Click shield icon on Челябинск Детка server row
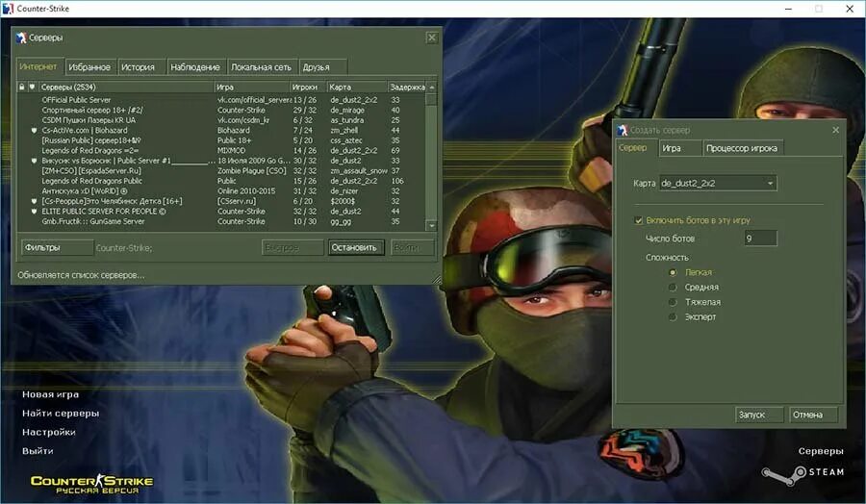The height and width of the screenshot is (504, 866). tap(34, 201)
